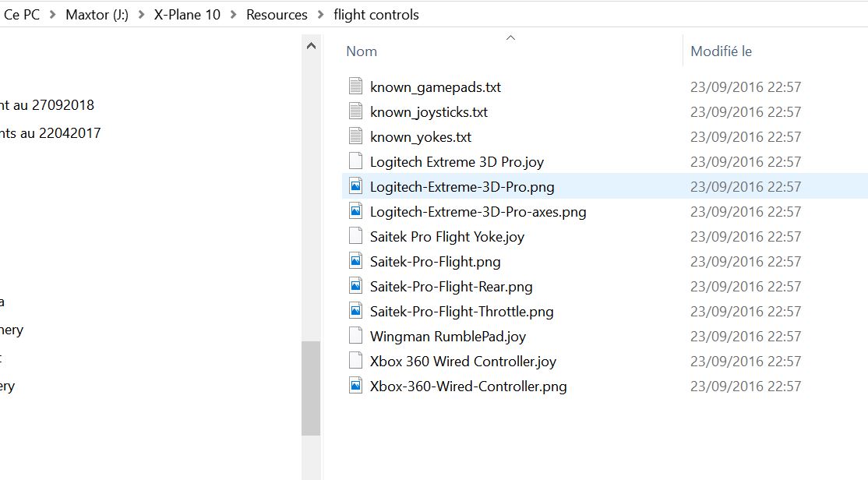Select Saitek-Pro-Flight.png file name
This screenshot has height=480, width=868.
click(435, 262)
